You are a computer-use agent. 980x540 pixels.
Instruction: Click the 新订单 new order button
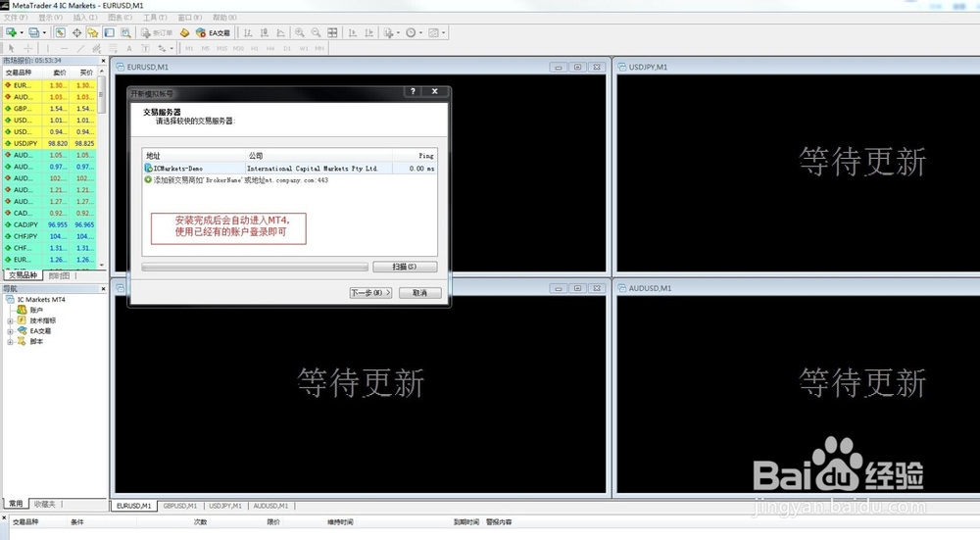click(x=157, y=32)
